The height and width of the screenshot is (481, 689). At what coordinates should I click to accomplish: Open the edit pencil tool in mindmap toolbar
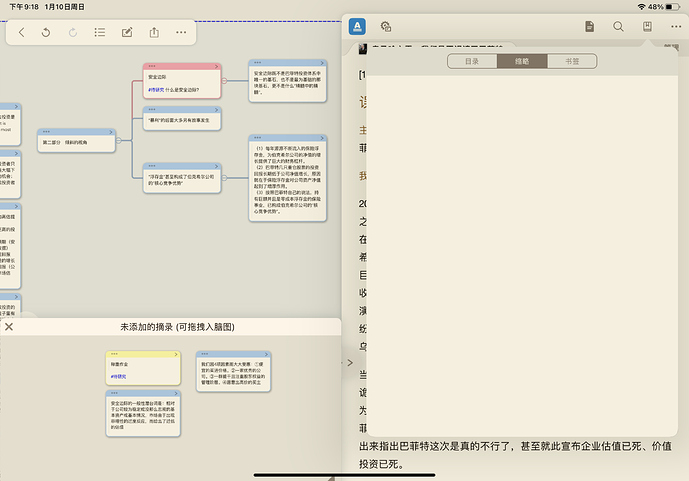[127, 32]
